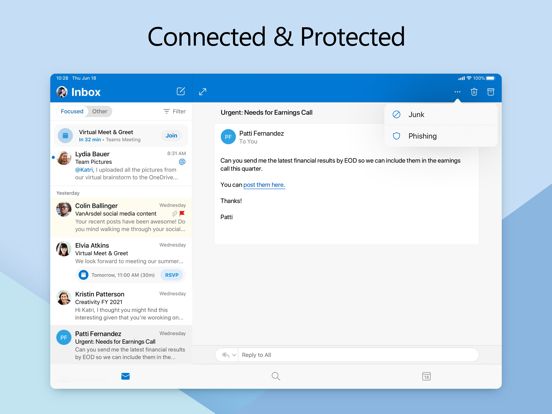Click the Reply to All field
The image size is (552, 414).
pos(358,355)
